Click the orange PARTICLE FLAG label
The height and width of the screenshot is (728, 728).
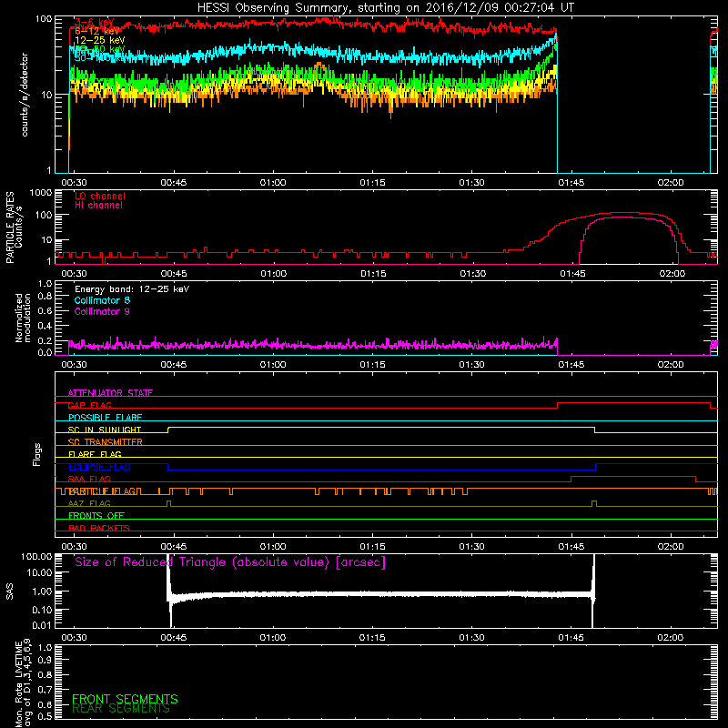click(103, 491)
